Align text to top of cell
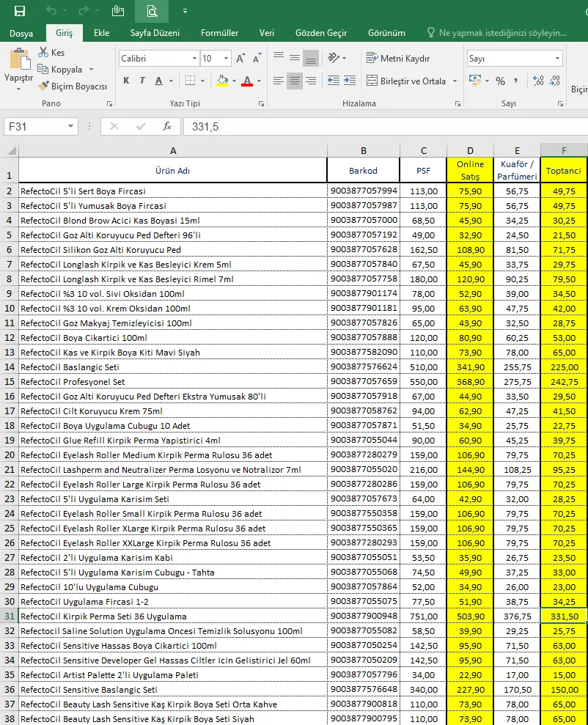 279,57
